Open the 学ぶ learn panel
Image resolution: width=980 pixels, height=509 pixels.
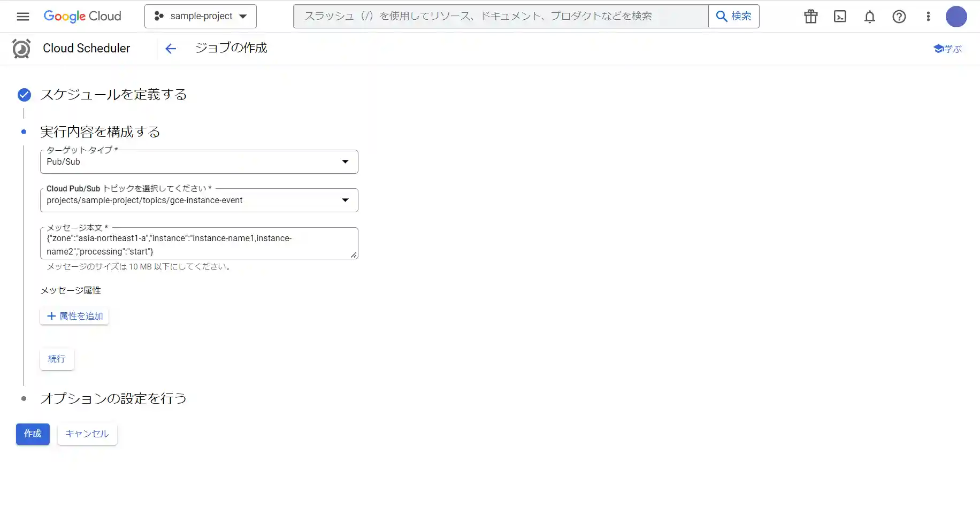coord(947,49)
